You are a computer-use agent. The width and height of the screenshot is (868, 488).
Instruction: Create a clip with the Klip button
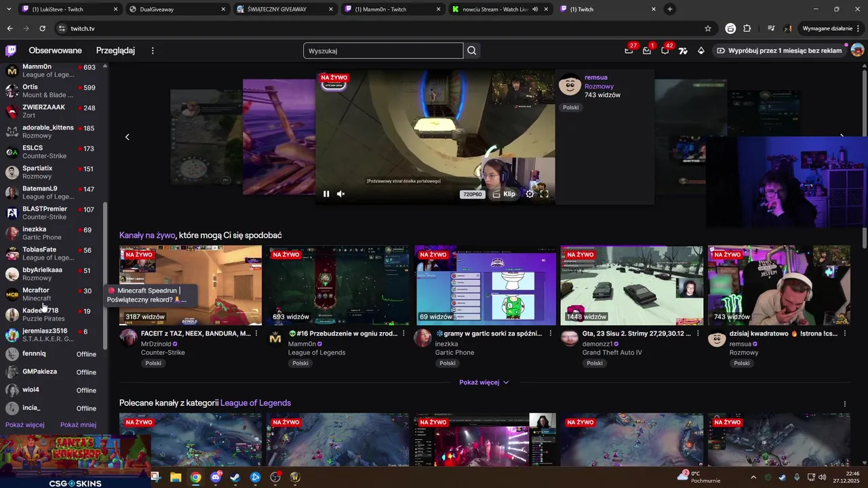[x=504, y=194]
